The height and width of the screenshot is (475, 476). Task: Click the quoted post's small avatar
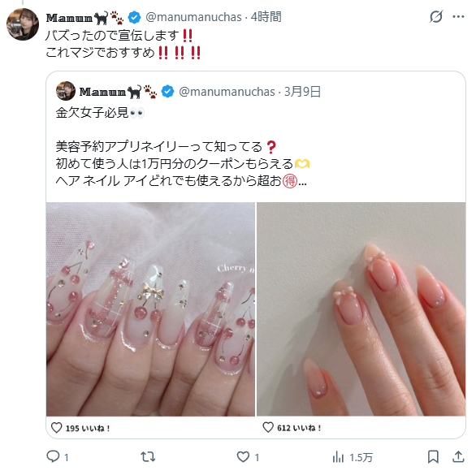point(66,91)
